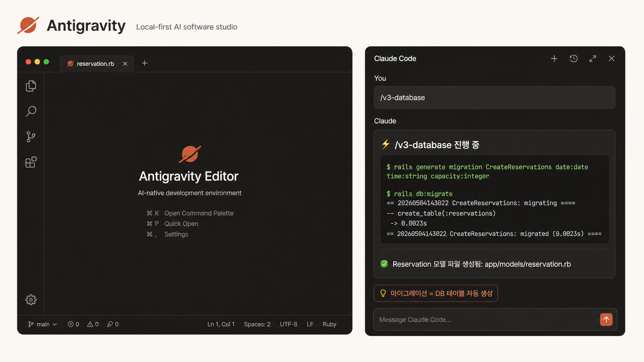This screenshot has height=362, width=644.
Task: Click the Antigravity planet logo in header
Action: 28,25
